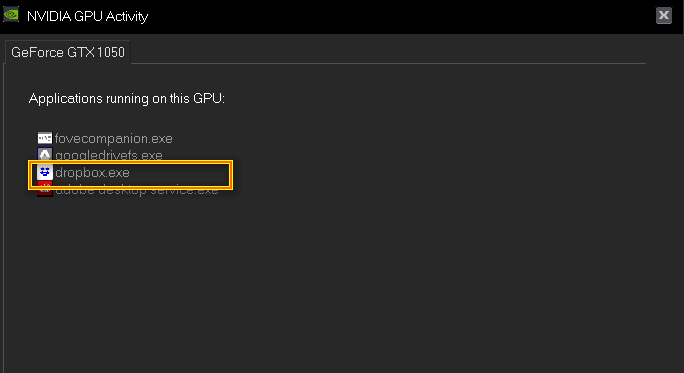Image resolution: width=684 pixels, height=373 pixels.
Task: Click the "Applications running on this GPU:" heading
Action: tap(127, 99)
